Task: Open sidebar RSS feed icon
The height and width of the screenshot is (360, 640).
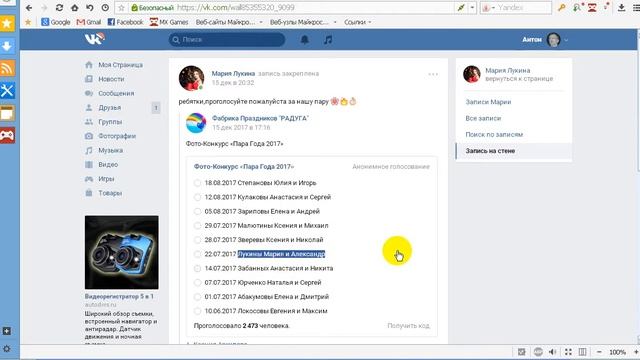Action: pyautogui.click(x=7, y=68)
